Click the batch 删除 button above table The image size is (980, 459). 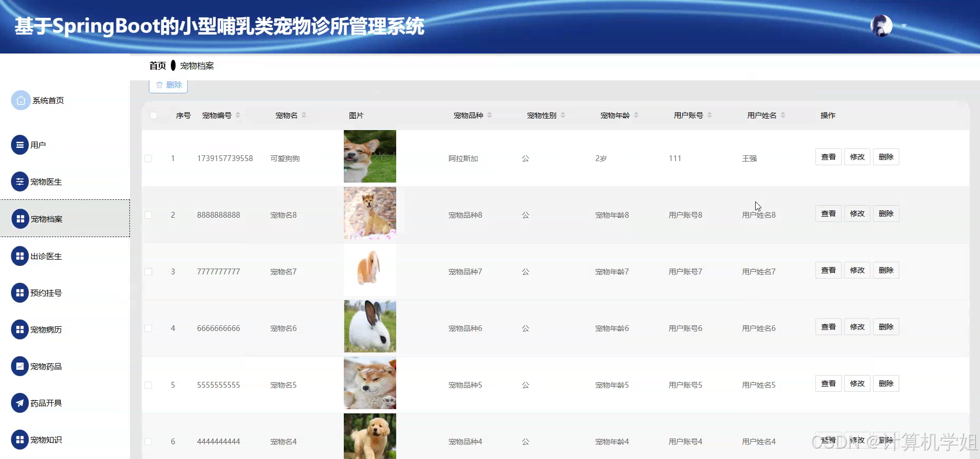(x=168, y=86)
